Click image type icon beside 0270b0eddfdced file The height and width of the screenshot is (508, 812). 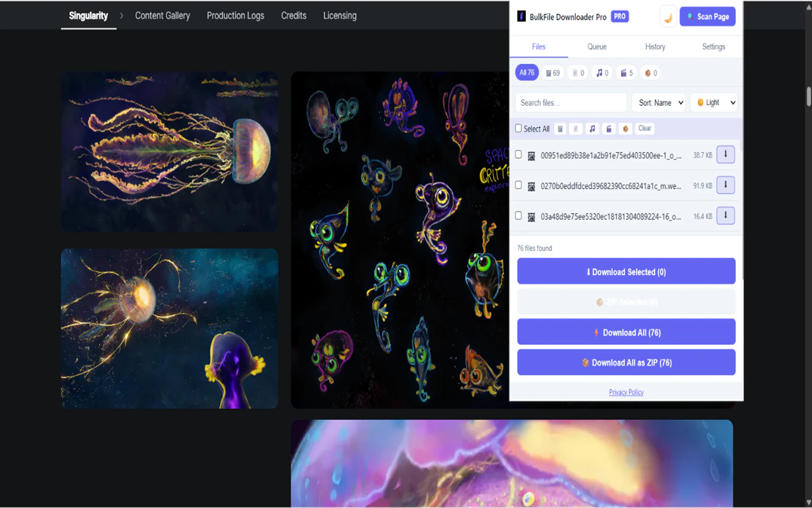[532, 186]
